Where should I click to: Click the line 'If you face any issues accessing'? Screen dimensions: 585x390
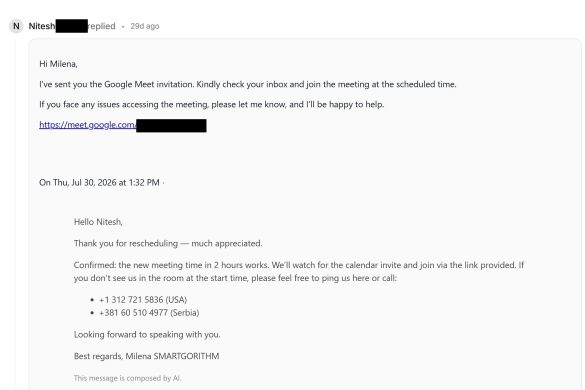click(212, 104)
